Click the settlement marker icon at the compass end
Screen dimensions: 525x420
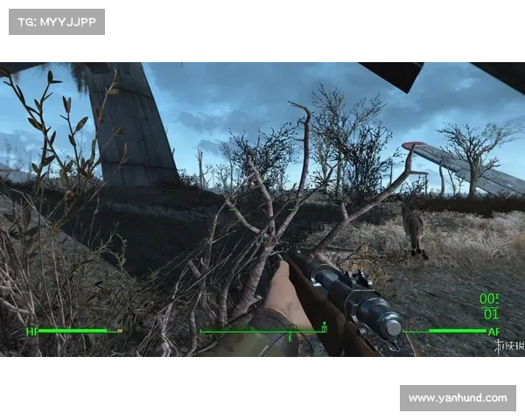tap(324, 326)
